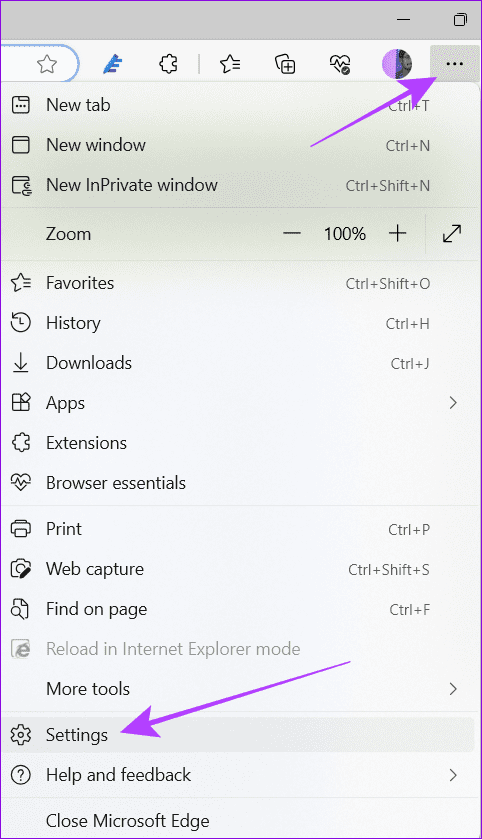The image size is (482, 840).
Task: Click the New window icon in menu
Action: click(x=21, y=145)
